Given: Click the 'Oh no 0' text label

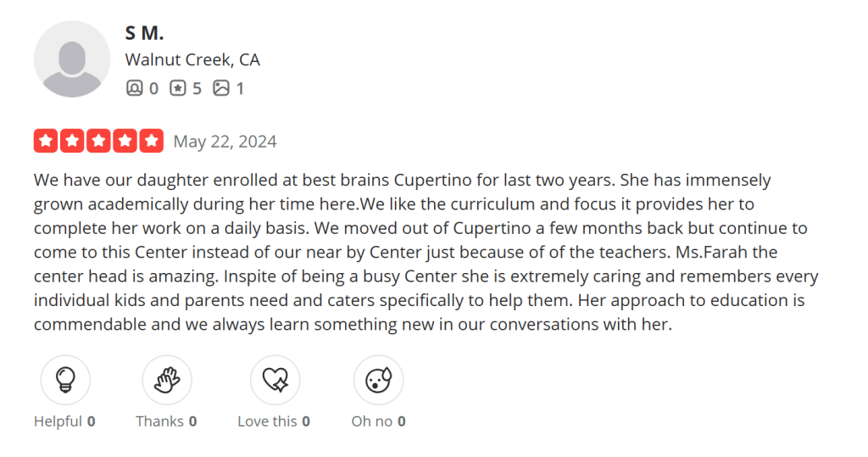Looking at the screenshot, I should pos(378,421).
